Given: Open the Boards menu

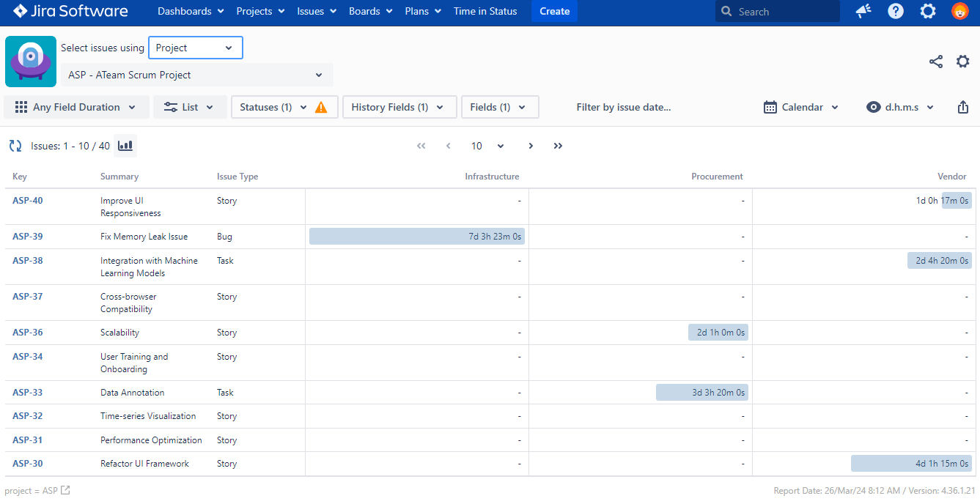Looking at the screenshot, I should [x=370, y=11].
